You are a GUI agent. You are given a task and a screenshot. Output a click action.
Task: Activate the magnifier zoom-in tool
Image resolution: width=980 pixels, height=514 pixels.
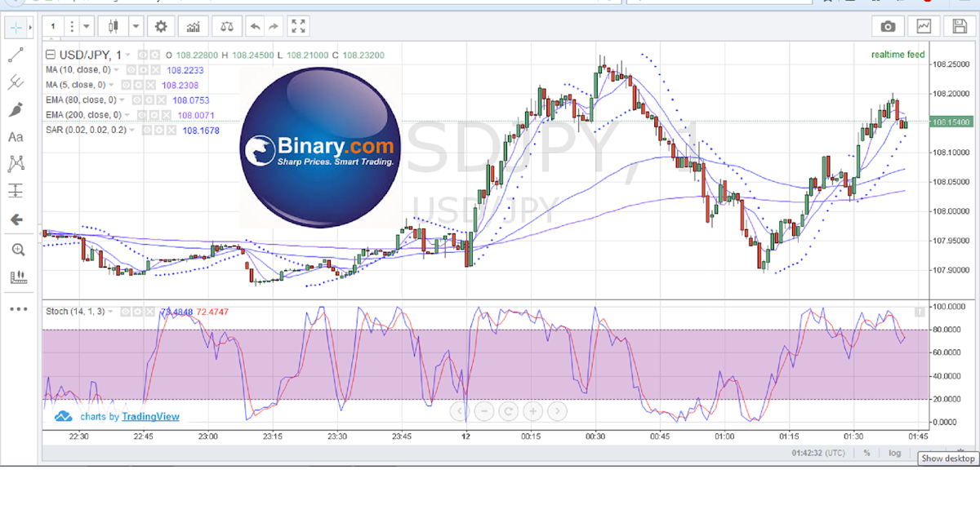(x=17, y=250)
